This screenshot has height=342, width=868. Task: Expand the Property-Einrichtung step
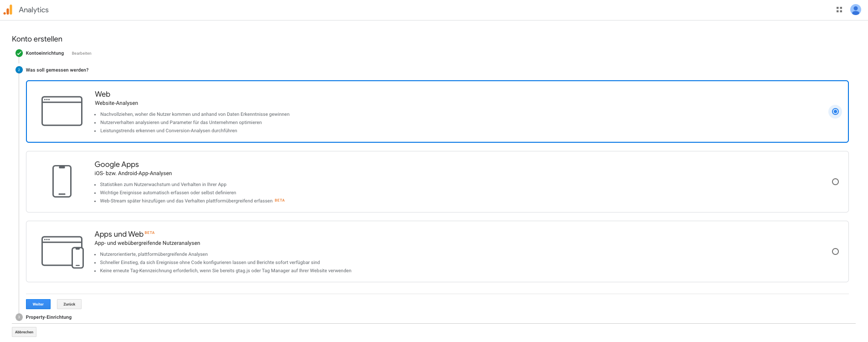[49, 317]
